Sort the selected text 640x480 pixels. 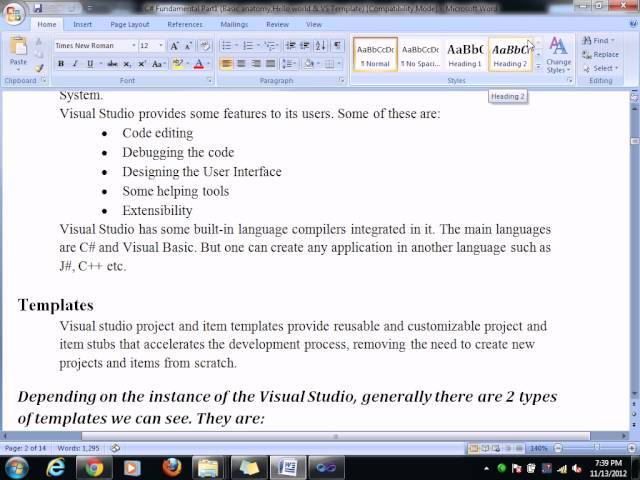coord(320,46)
